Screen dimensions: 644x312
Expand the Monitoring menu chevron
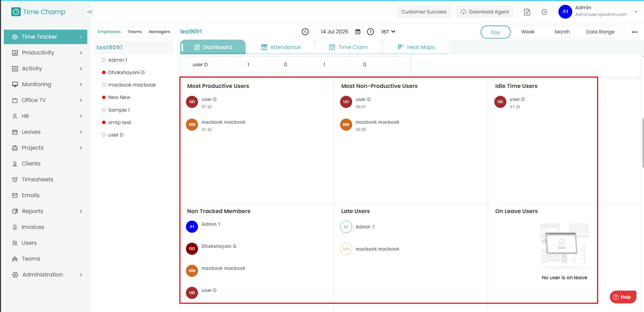coord(81,84)
